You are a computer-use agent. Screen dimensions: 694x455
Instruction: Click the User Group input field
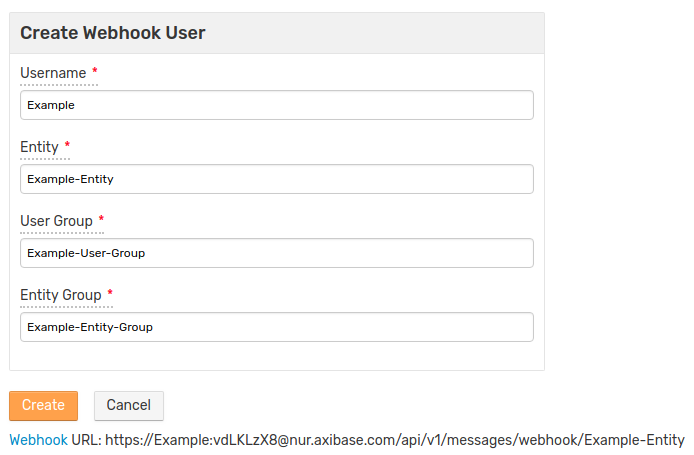tap(277, 253)
